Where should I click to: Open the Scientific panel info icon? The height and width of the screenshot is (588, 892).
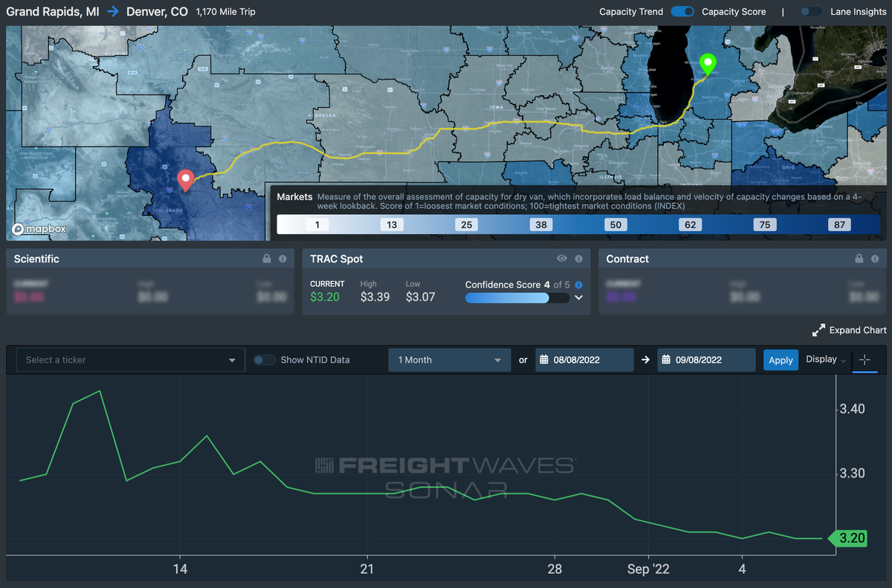click(282, 259)
